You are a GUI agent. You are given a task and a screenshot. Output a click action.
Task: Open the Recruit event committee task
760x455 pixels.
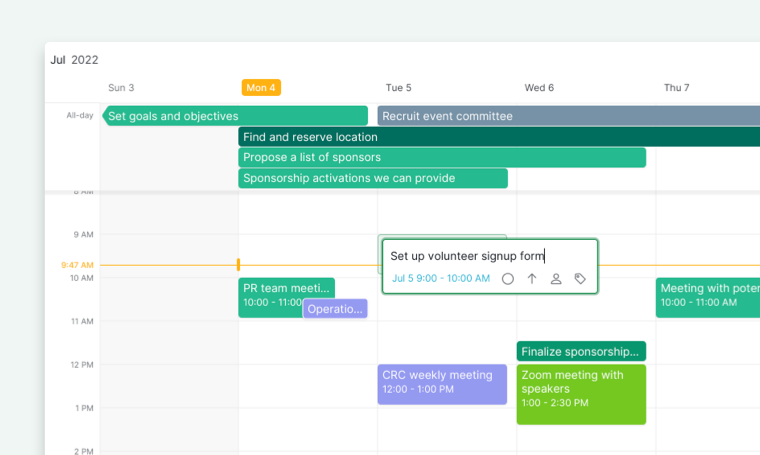[x=569, y=116]
